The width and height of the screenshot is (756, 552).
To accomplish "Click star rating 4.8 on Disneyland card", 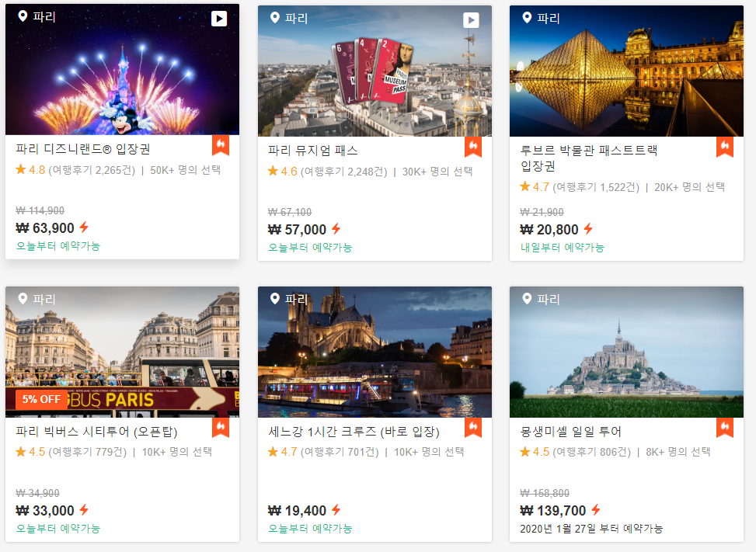I will tap(30, 169).
